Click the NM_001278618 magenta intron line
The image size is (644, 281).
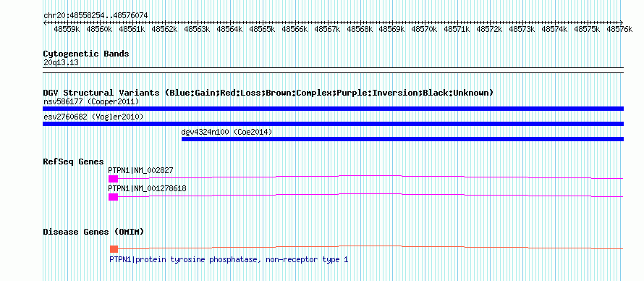pyautogui.click(x=370, y=194)
